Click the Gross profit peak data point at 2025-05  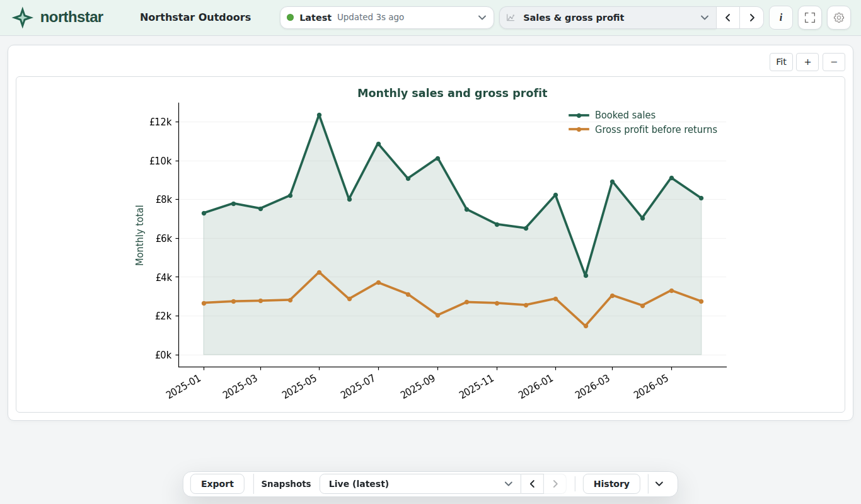(x=320, y=272)
